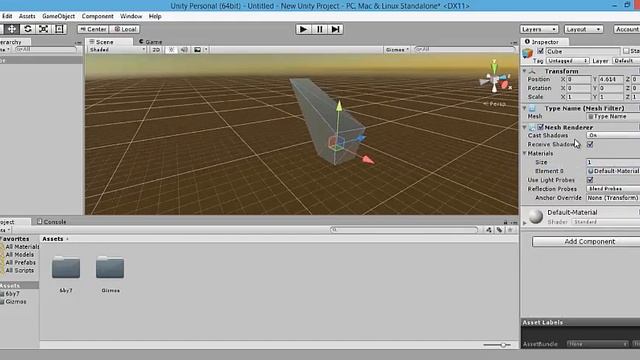Screen dimensions: 640x360
Task: Open the Window menu
Action: click(x=131, y=16)
